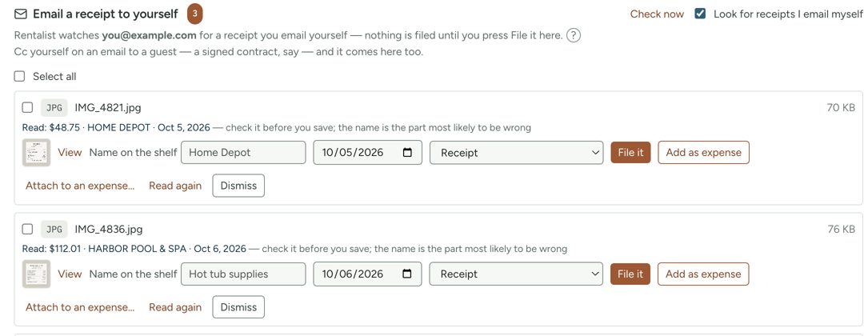The width and height of the screenshot is (868, 336).
Task: Expand the Receipt dropdown for Home Depot
Action: pos(517,152)
